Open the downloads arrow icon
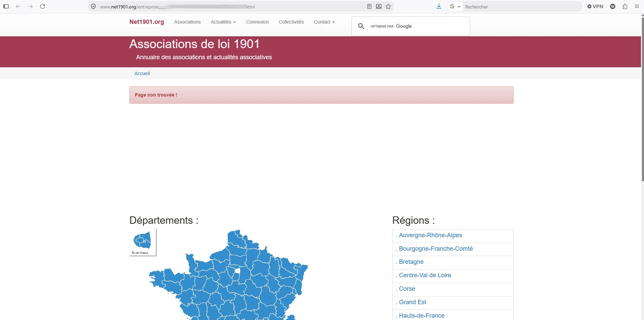The image size is (644, 320). [439, 6]
